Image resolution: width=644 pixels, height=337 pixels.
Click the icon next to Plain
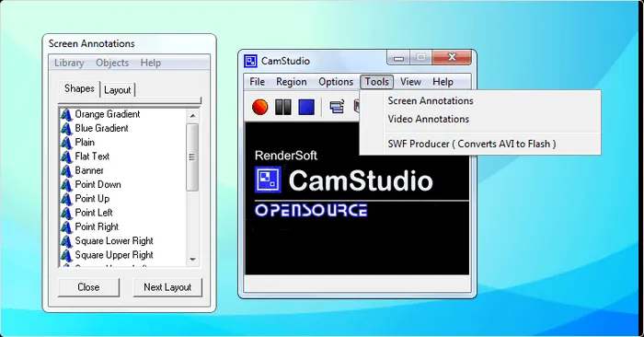click(66, 143)
